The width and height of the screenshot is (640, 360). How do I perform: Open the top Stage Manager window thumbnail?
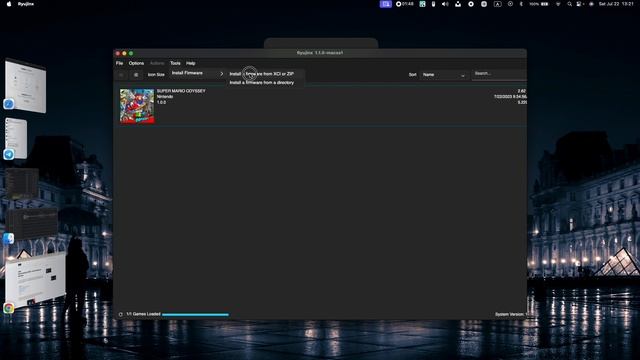pos(26,86)
